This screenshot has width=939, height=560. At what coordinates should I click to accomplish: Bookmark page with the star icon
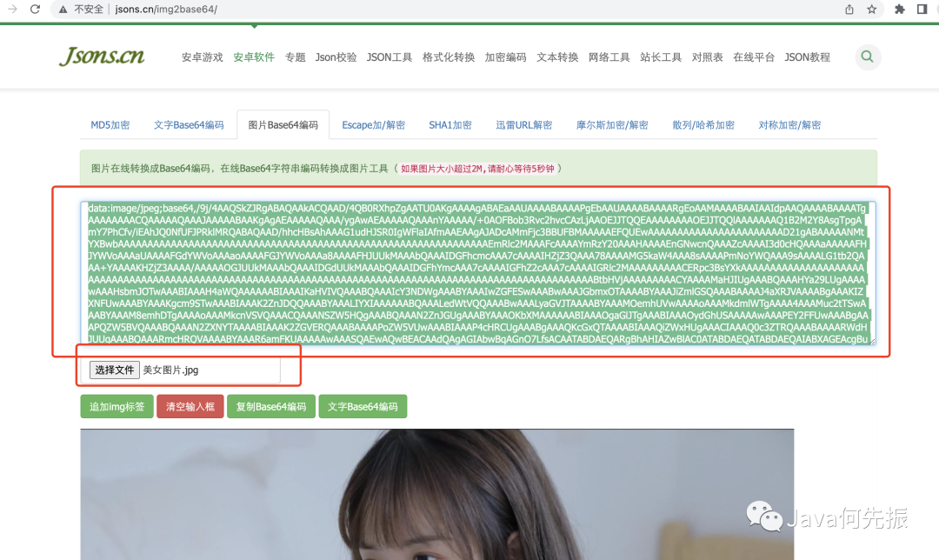click(x=872, y=9)
